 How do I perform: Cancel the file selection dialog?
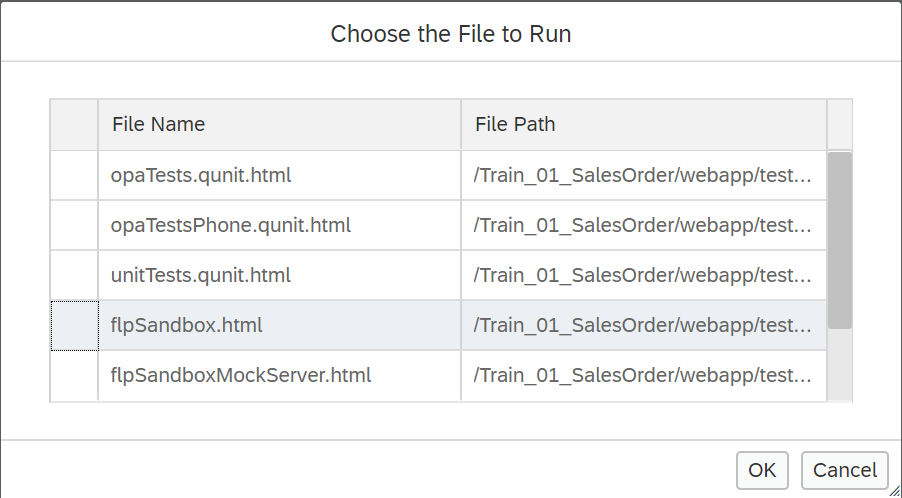[845, 470]
